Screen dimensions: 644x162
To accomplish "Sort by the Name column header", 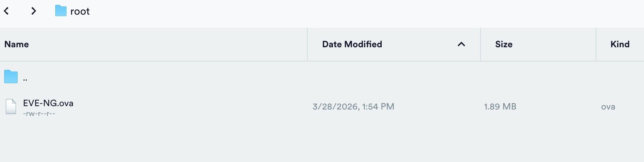I will tap(17, 44).
